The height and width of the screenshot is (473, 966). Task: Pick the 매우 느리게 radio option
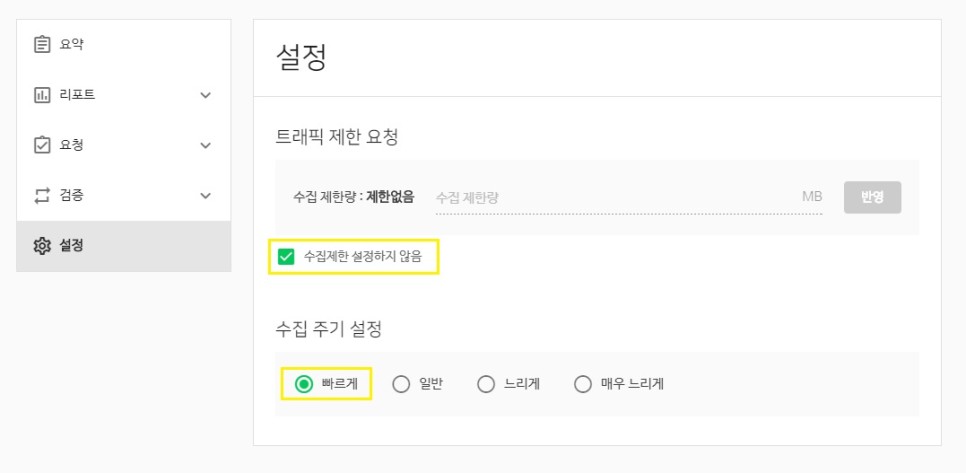coord(583,384)
